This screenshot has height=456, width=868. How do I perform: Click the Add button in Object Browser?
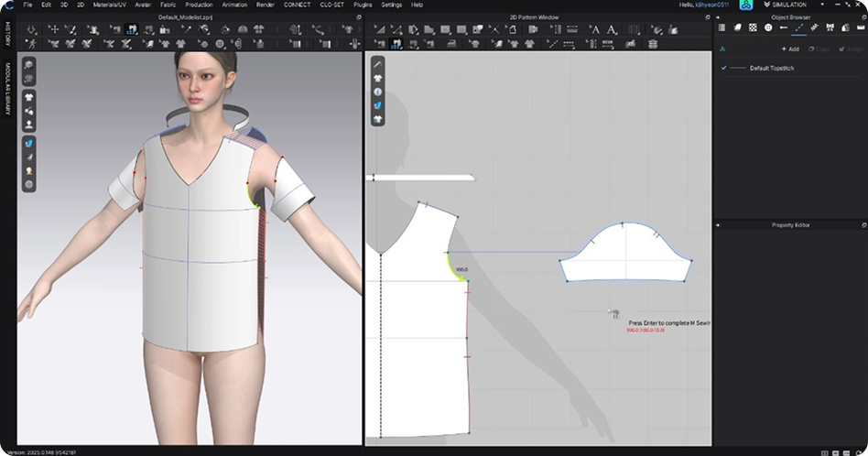(x=789, y=49)
